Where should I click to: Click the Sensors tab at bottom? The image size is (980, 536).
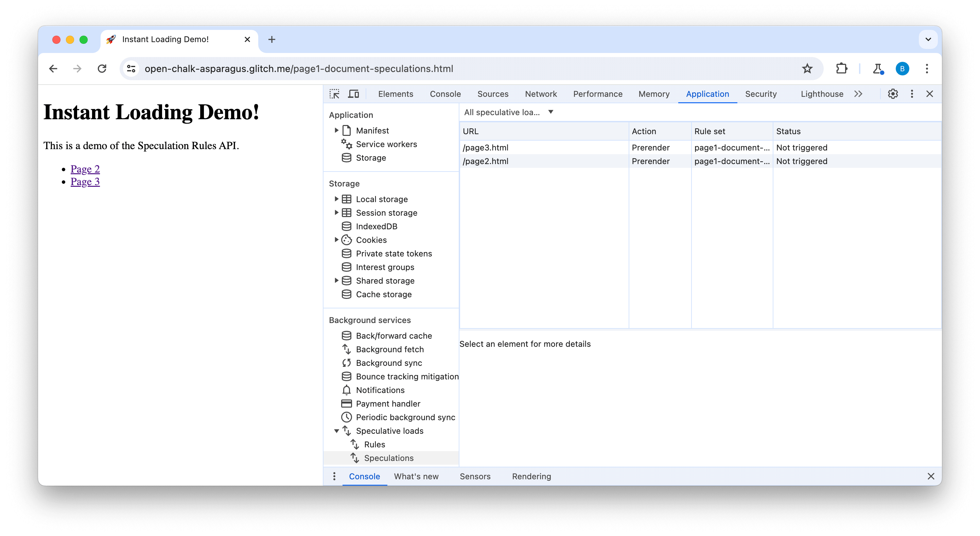pyautogui.click(x=475, y=476)
